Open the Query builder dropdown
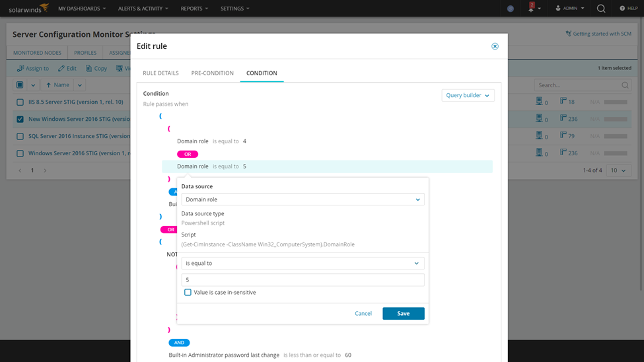The width and height of the screenshot is (644, 362). tap(468, 95)
